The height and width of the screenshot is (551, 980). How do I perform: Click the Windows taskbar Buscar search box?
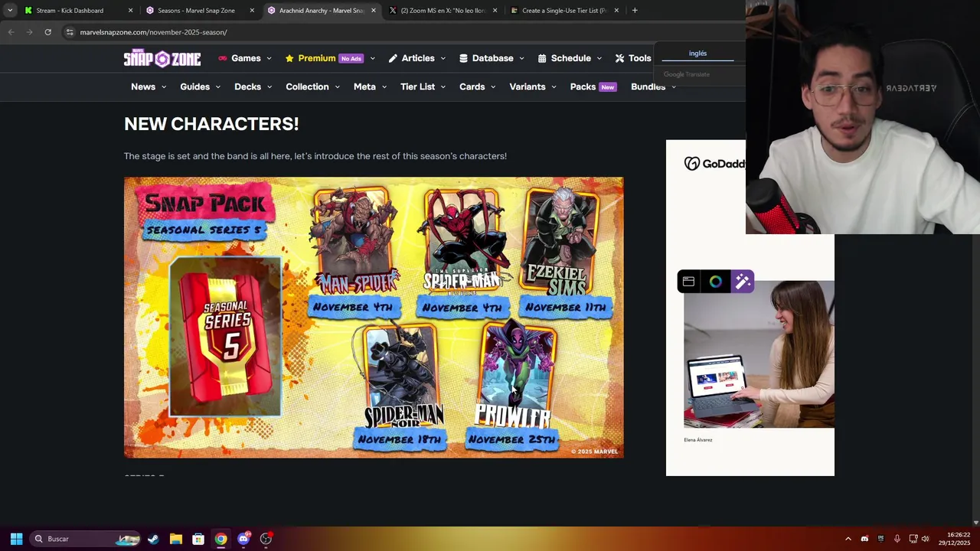[x=84, y=539]
